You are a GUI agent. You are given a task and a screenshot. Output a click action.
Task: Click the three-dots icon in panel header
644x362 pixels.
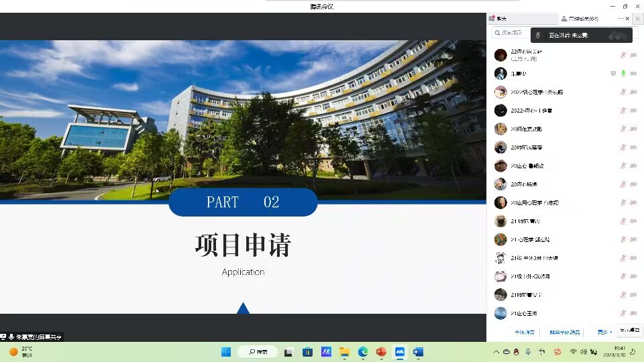(x=621, y=19)
